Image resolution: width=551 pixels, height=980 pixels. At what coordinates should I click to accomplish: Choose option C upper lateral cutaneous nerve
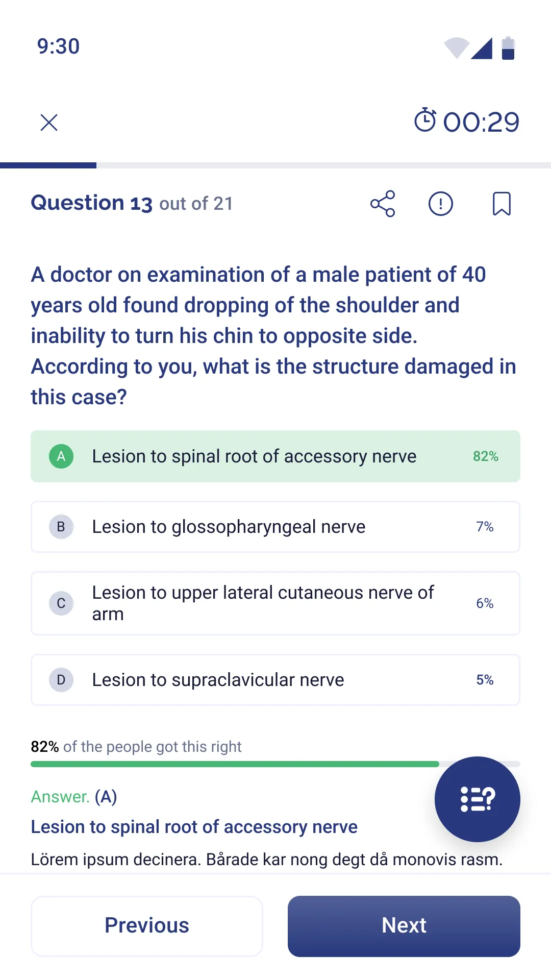(x=275, y=603)
